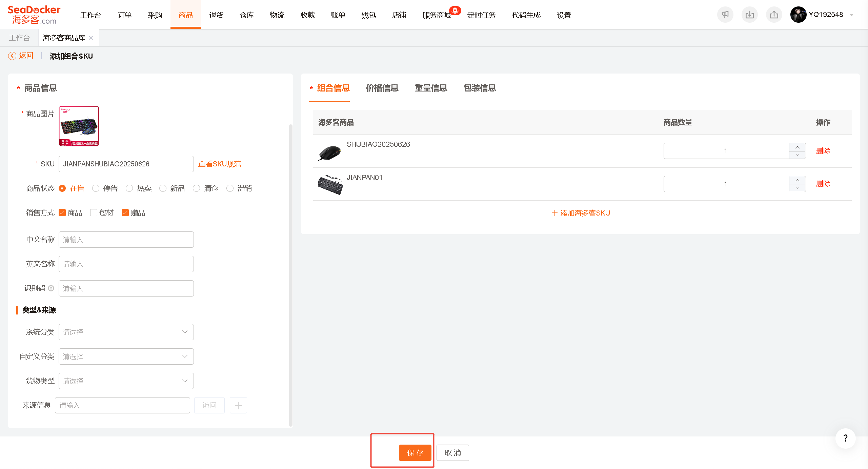Uncheck the 赠品 sales method checkbox
This screenshot has width=868, height=469.
[125, 213]
